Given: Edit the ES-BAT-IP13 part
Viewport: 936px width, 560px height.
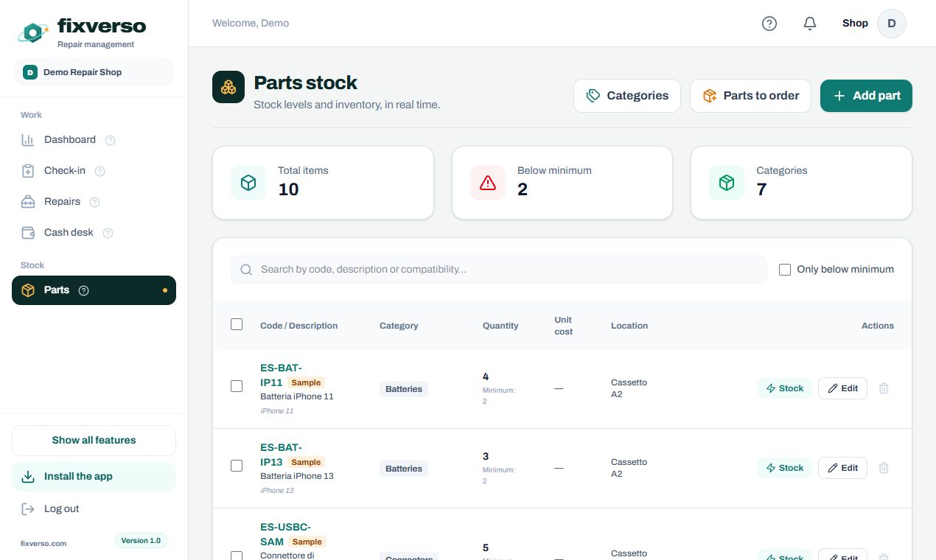Looking at the screenshot, I should pyautogui.click(x=842, y=468).
